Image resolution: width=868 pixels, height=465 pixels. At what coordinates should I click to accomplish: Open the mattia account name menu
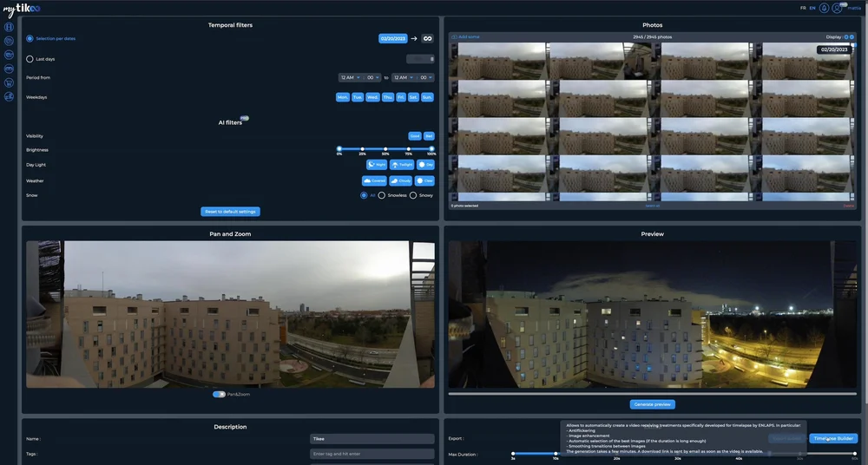point(854,9)
